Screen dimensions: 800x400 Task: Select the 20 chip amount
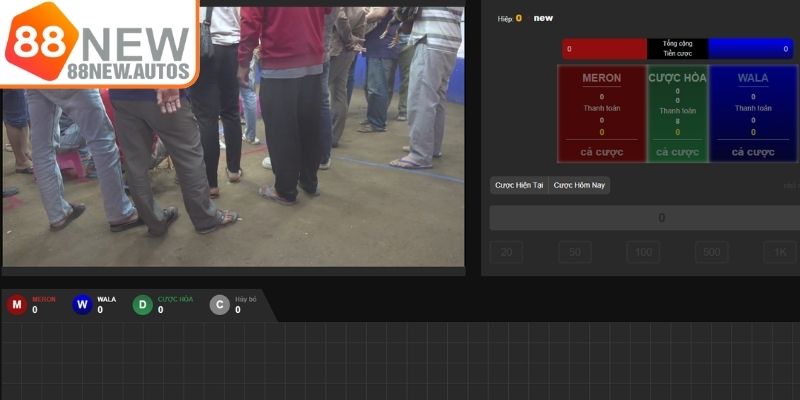coord(506,252)
